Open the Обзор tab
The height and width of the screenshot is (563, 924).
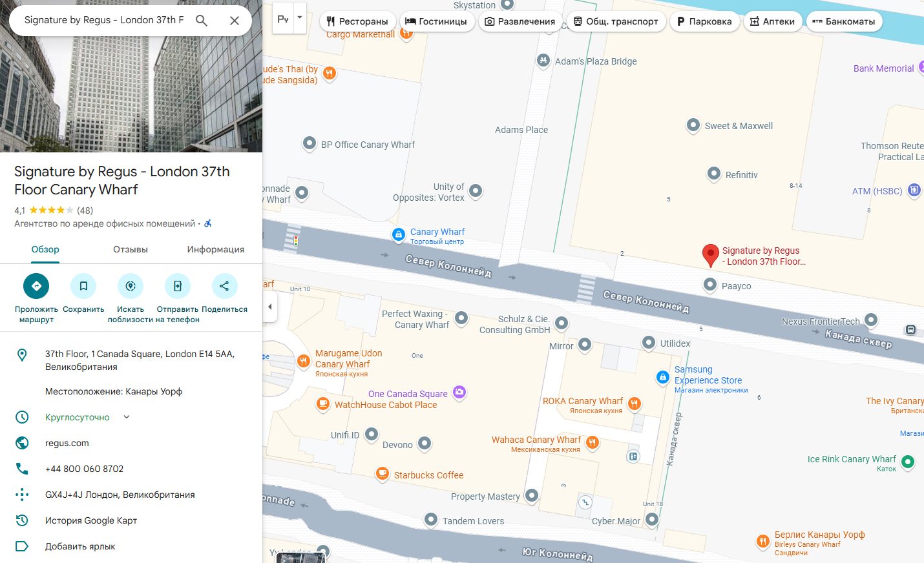tap(45, 249)
